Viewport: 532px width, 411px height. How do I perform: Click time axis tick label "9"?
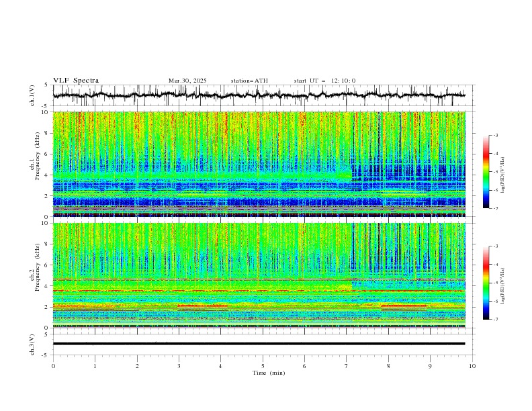pos(430,366)
